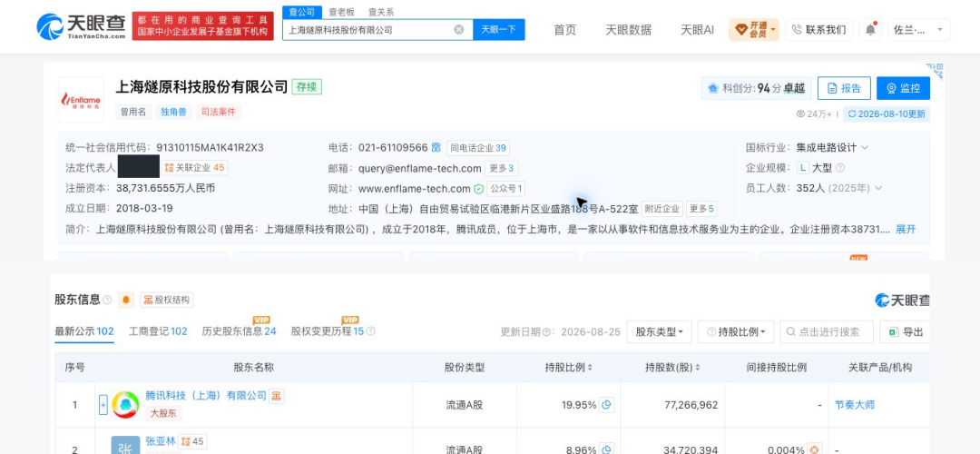This screenshot has width=980, height=454.
Task: Click the equity structure icon next to 腾讯科技
Action: tap(276, 395)
